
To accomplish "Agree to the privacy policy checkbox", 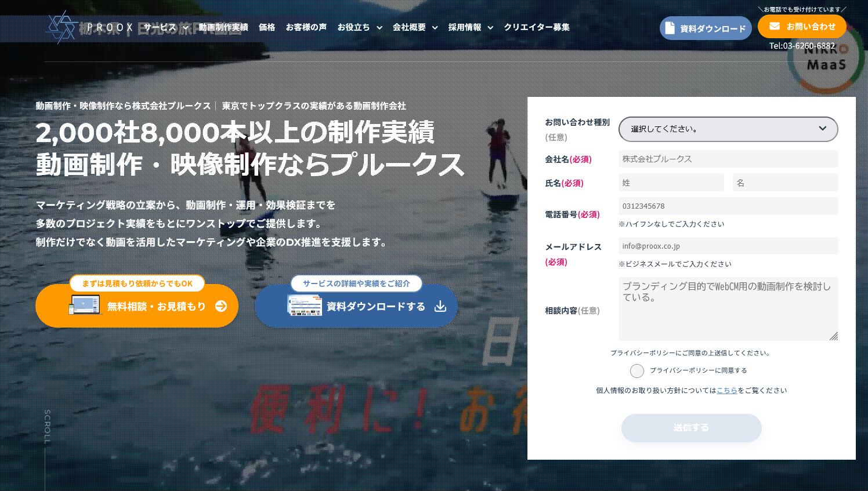I will [637, 371].
